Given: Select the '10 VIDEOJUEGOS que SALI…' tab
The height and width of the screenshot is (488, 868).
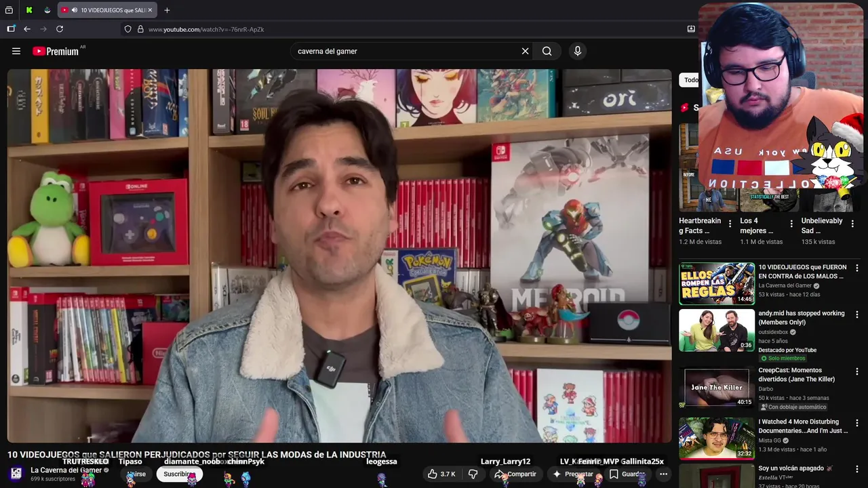Looking at the screenshot, I should (x=106, y=10).
